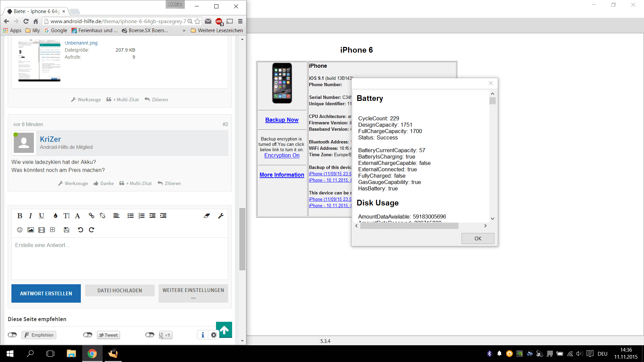Insert an image via the picture icon
Image resolution: width=644 pixels, height=362 pixels.
[x=31, y=230]
